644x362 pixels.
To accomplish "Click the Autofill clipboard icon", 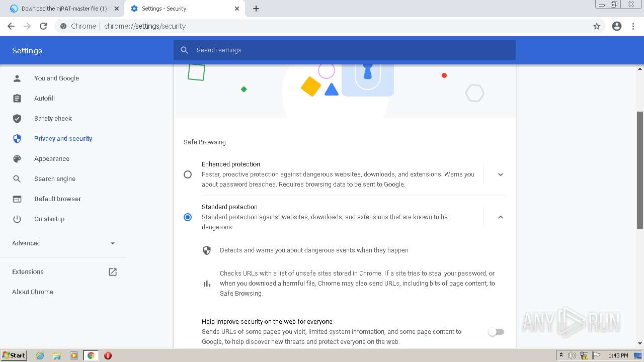I will (x=17, y=98).
